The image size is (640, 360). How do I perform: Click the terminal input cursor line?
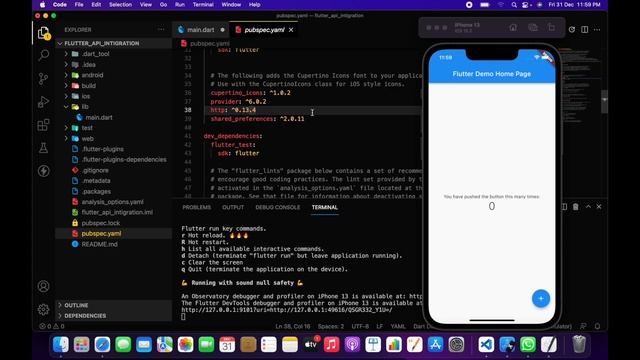pos(183,317)
